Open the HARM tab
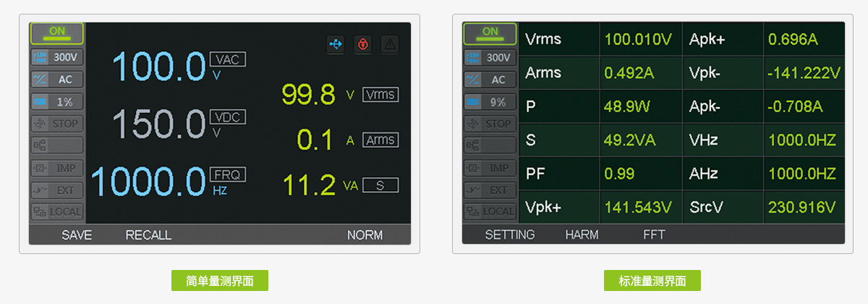 [582, 235]
